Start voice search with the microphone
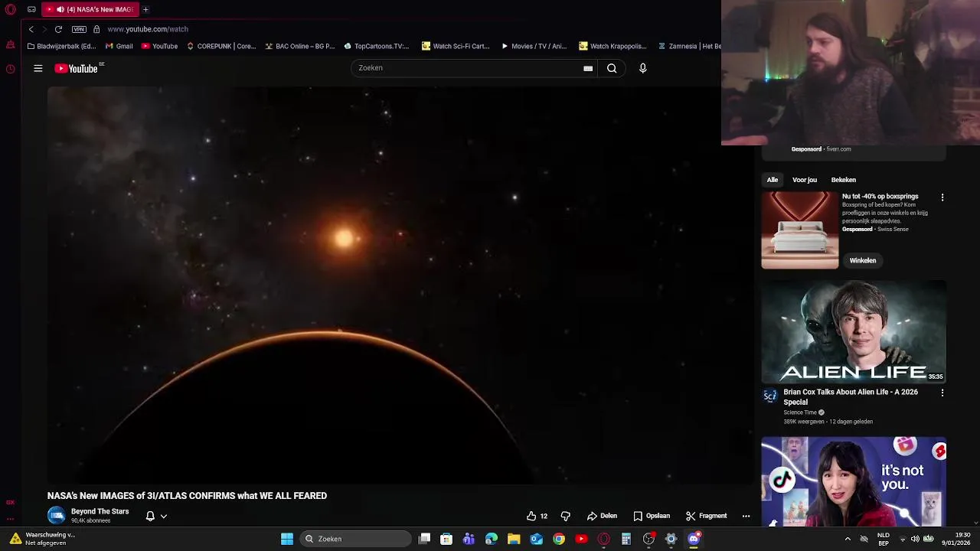Viewport: 980px width, 551px height. click(x=643, y=68)
